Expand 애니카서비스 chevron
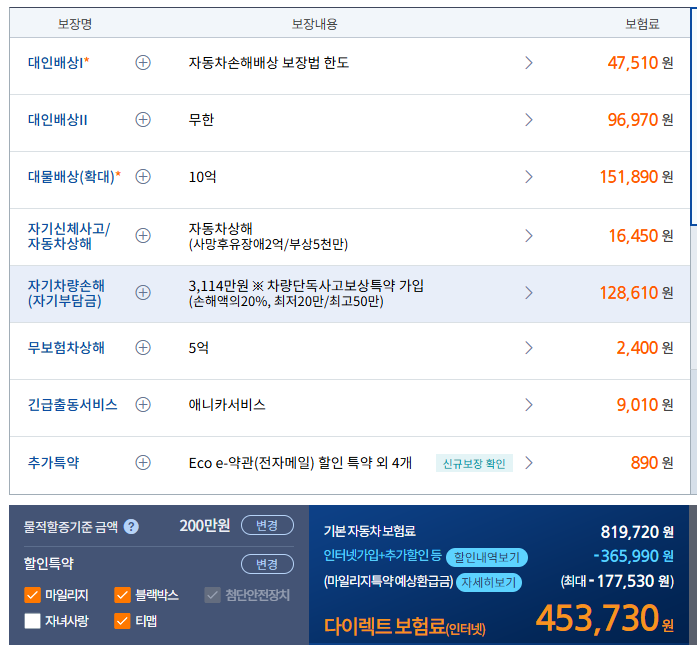The image size is (697, 650). 529,405
